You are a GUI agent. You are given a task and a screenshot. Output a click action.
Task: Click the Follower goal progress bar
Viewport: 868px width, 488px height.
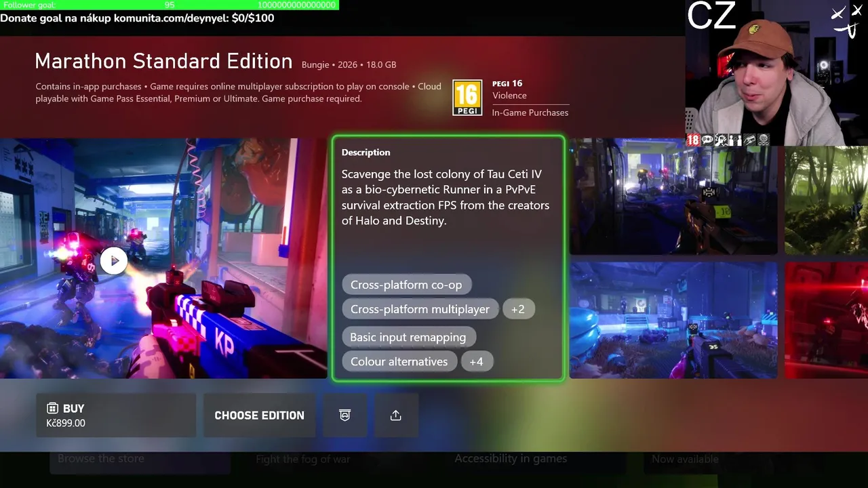point(170,5)
